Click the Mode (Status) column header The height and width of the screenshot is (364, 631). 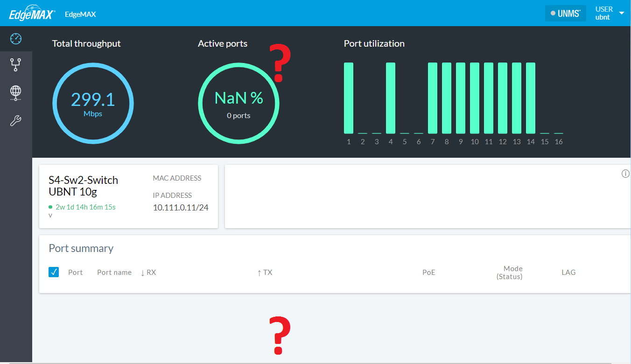pyautogui.click(x=509, y=273)
